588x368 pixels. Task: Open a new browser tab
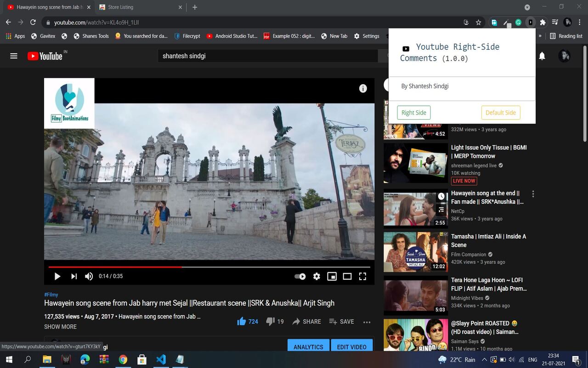coord(195,7)
